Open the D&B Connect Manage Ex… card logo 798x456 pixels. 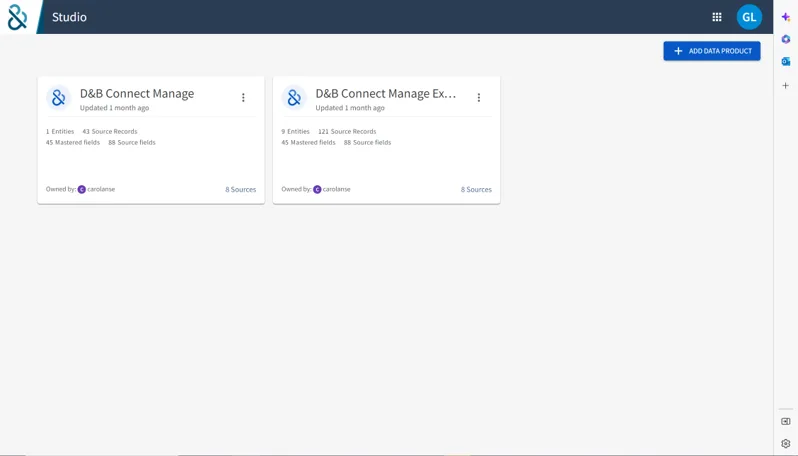coord(294,97)
